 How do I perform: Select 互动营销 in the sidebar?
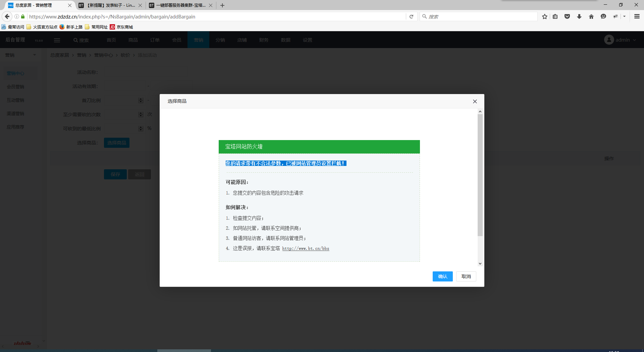click(x=15, y=100)
